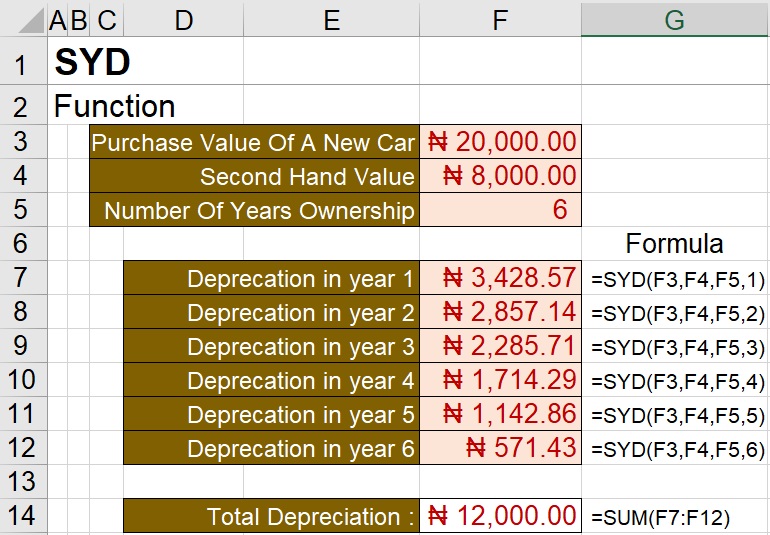Click the column A header
The image size is (770, 535).
(55, 19)
